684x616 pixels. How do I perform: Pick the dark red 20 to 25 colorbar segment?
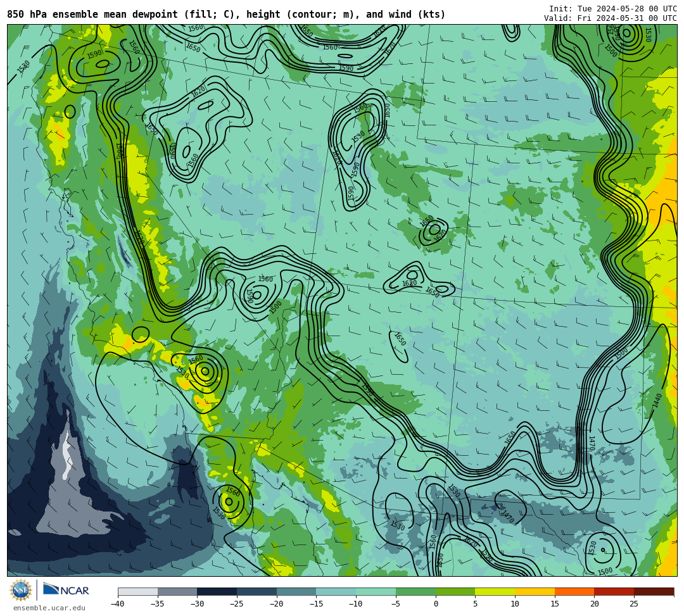click(614, 591)
